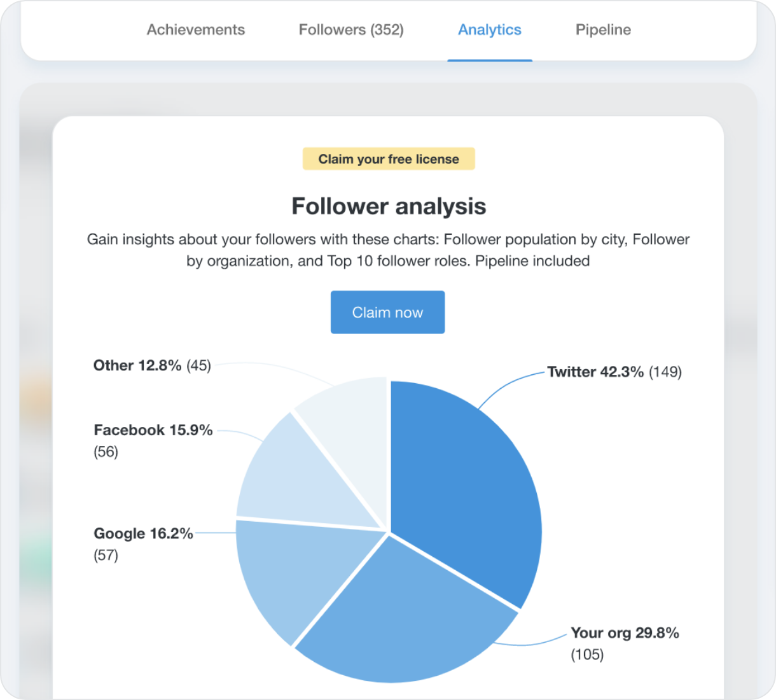This screenshot has width=776, height=700.
Task: Click the Your org 29.8% label
Action: [x=625, y=633]
